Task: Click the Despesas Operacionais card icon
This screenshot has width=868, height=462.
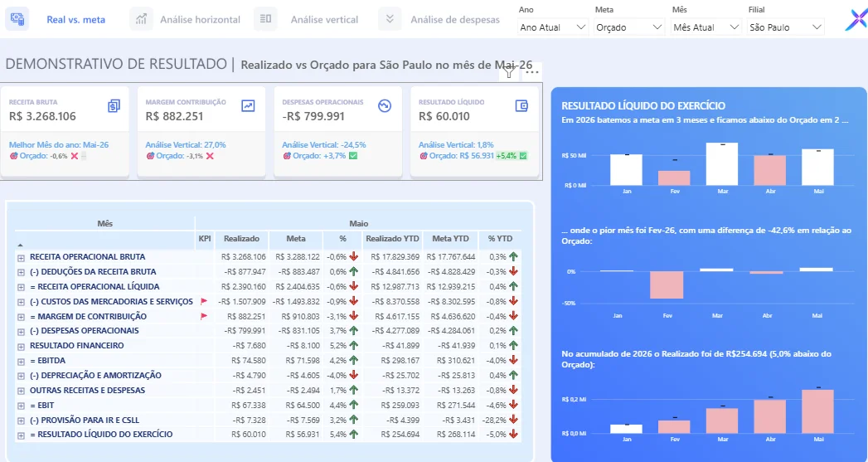Action: 385,106
